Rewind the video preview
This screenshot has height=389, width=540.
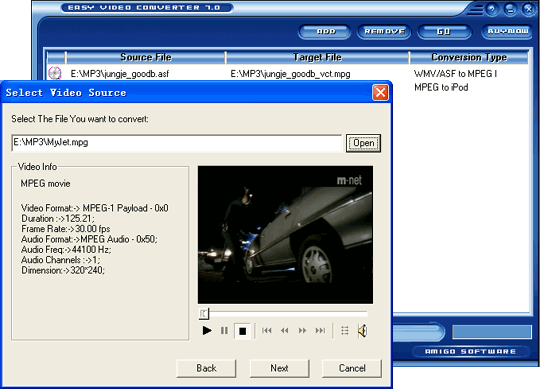[284, 331]
